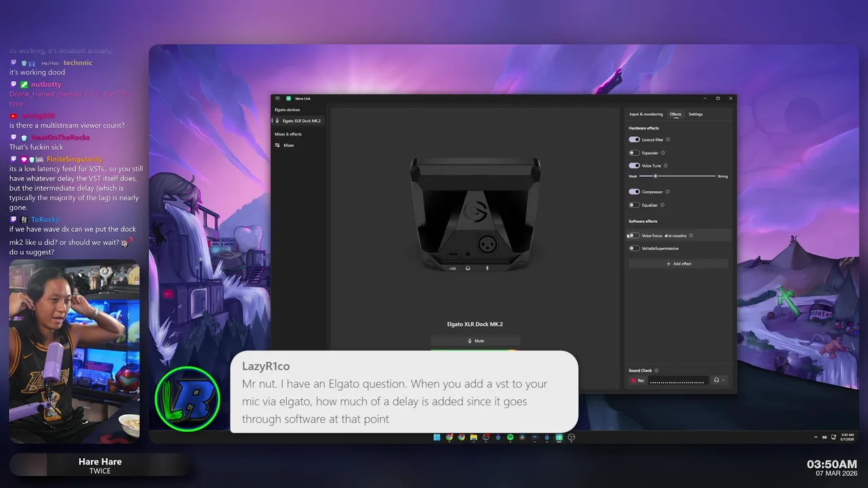Image resolution: width=868 pixels, height=488 pixels.
Task: Open the Windows Start menu
Action: [x=437, y=437]
